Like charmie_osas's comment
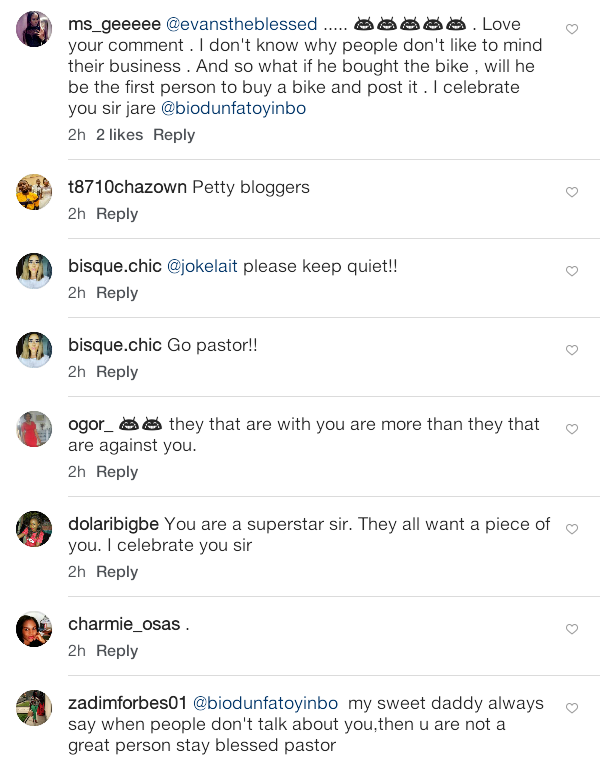Screen dimensions: 600x762 point(572,629)
